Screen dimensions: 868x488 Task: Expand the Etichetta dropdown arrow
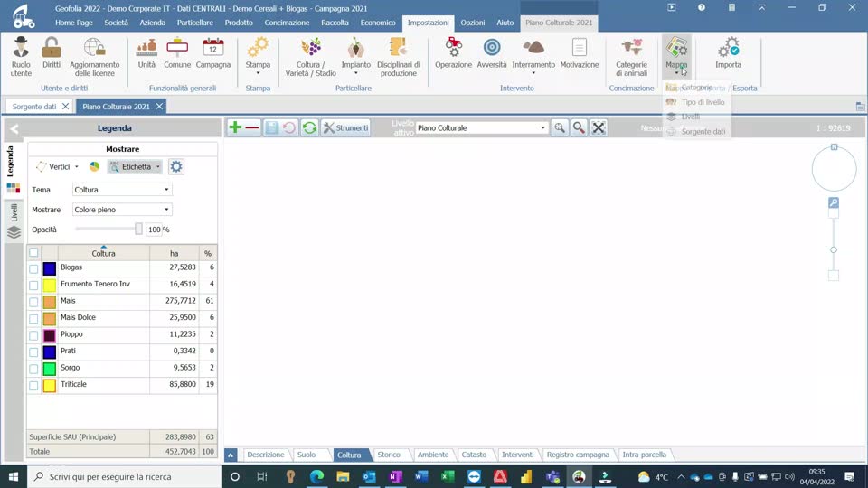coord(157,166)
